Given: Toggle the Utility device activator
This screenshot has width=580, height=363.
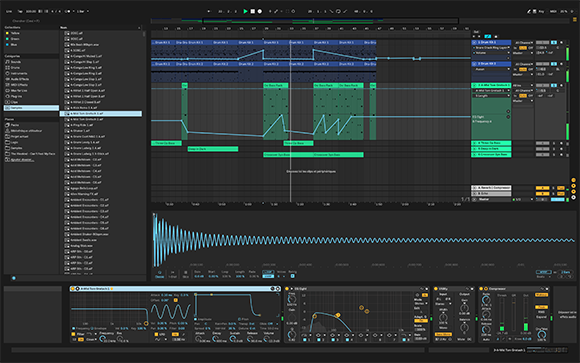Looking at the screenshot, I should coord(436,289).
